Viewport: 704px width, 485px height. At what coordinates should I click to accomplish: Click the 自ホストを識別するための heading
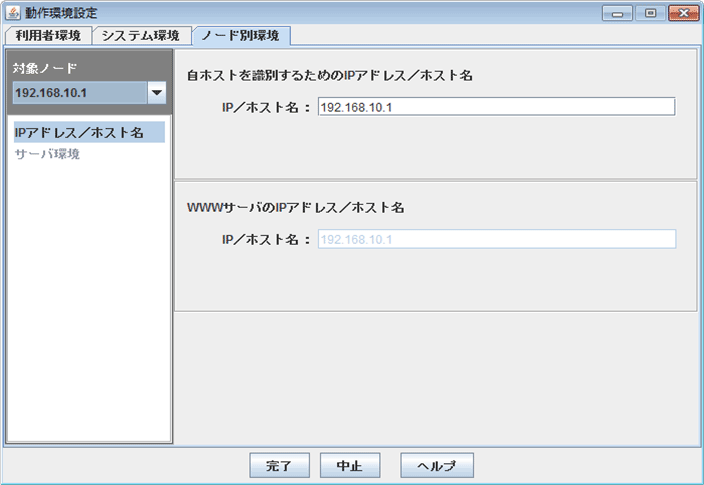coord(329,75)
